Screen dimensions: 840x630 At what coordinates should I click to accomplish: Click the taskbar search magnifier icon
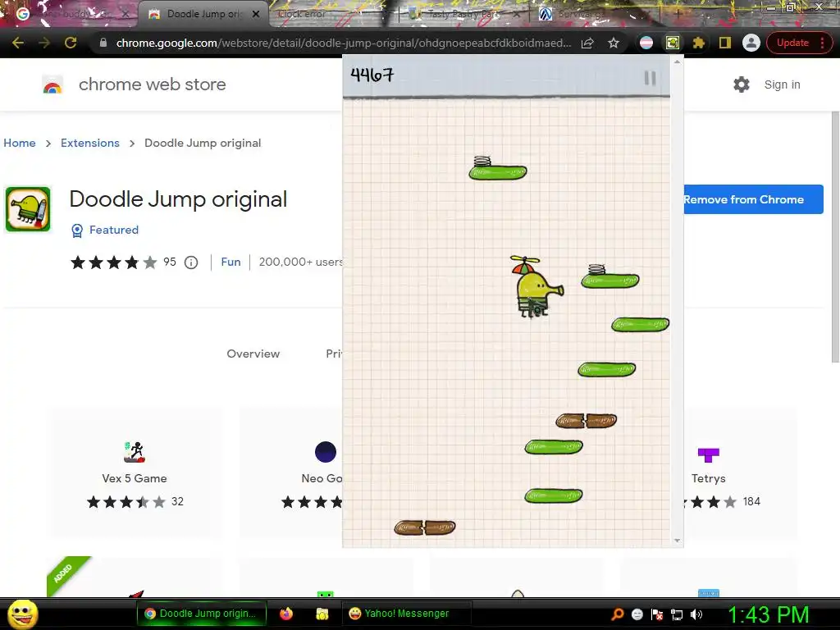(617, 614)
